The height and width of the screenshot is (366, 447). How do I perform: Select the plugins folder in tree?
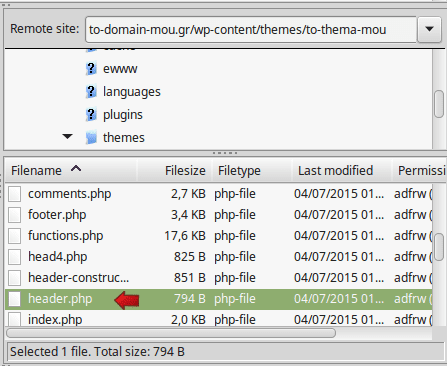(123, 115)
